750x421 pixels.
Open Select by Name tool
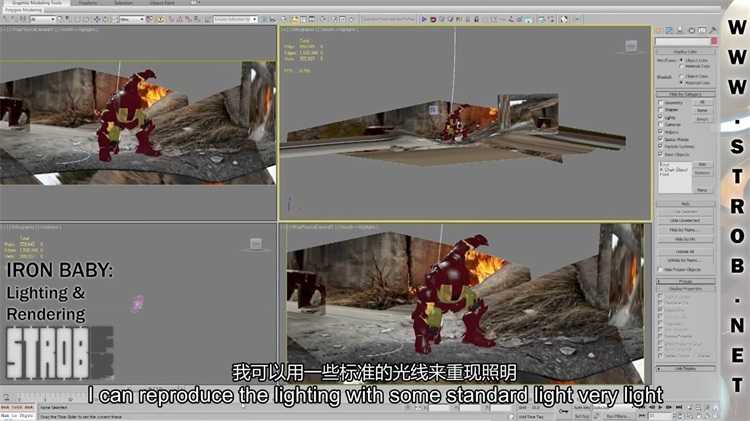[67, 20]
